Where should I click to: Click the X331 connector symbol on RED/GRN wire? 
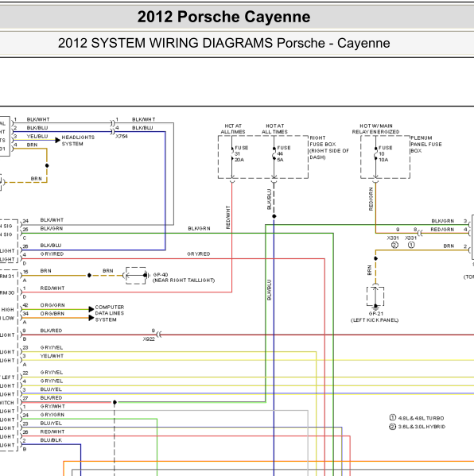(420, 233)
